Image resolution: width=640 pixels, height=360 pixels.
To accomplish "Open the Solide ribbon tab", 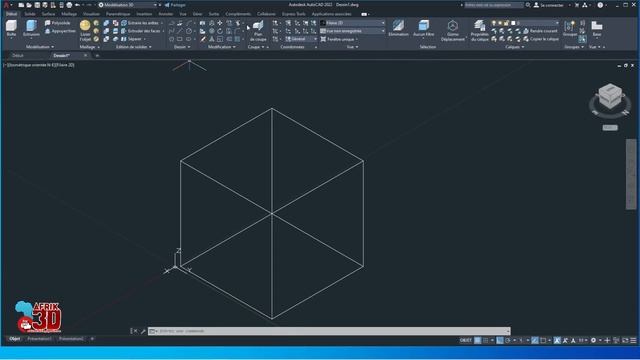I will [30, 14].
